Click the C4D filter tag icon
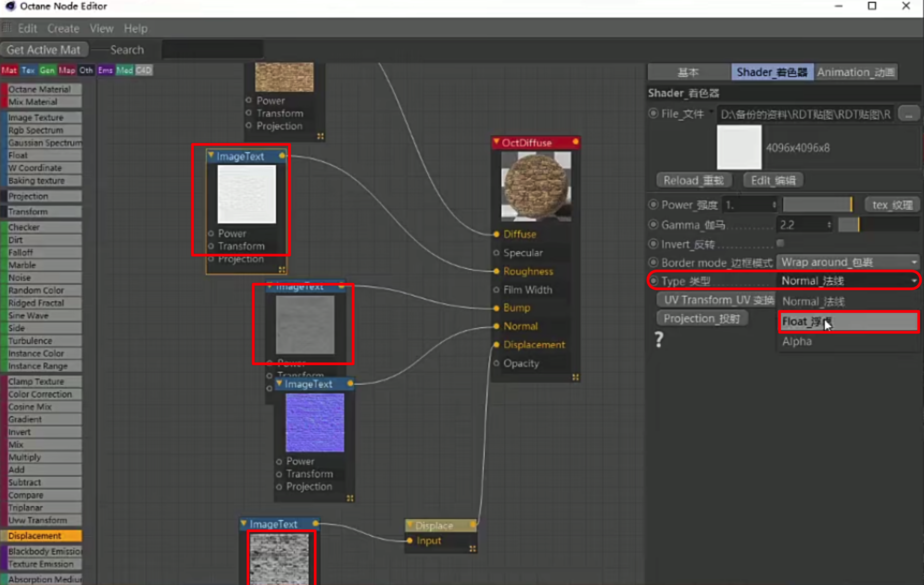 [x=144, y=70]
